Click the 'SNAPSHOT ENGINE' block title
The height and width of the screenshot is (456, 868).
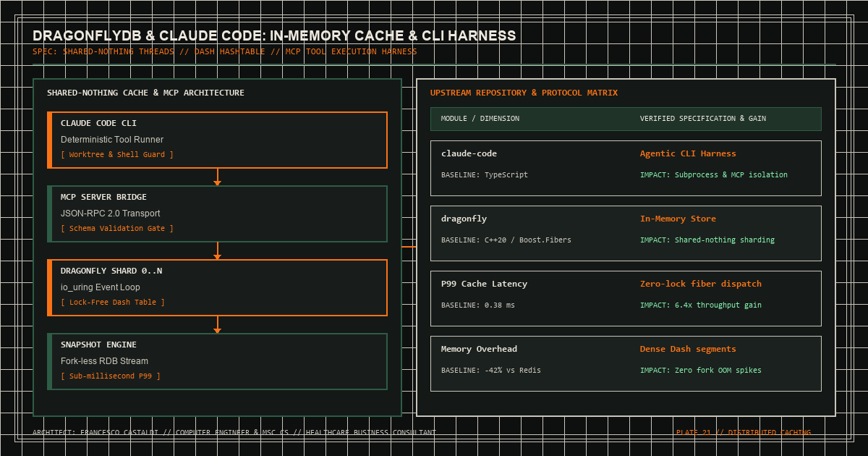(x=98, y=345)
